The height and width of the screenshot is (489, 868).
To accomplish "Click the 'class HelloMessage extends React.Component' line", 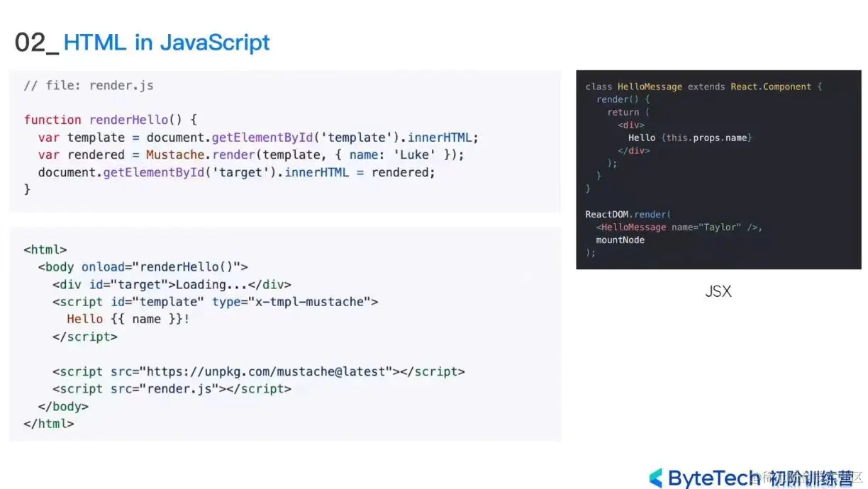I will coord(703,86).
